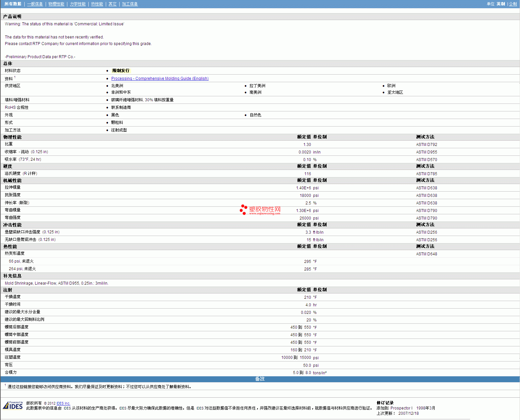Open ASTM D955 test method link
The width and height of the screenshot is (520, 420).
(426, 152)
